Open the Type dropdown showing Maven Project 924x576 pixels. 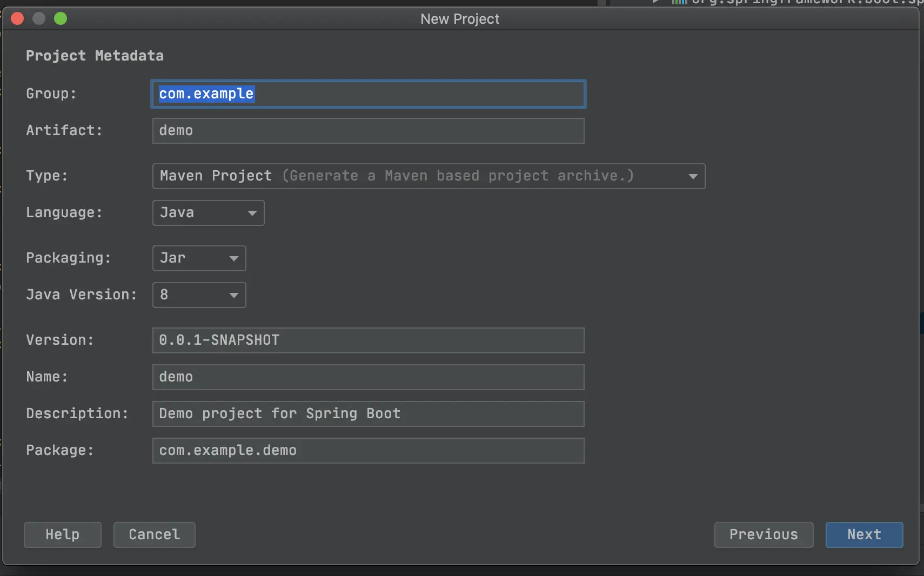coord(428,176)
